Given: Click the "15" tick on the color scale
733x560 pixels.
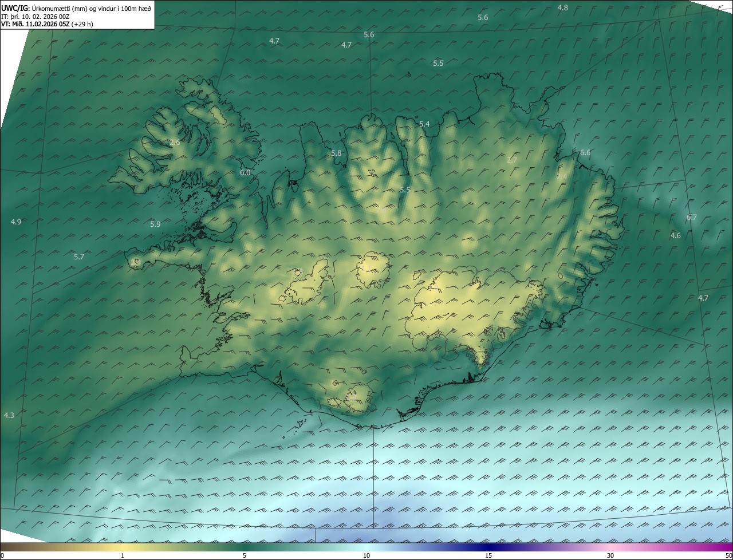Looking at the screenshot, I should pyautogui.click(x=488, y=555).
